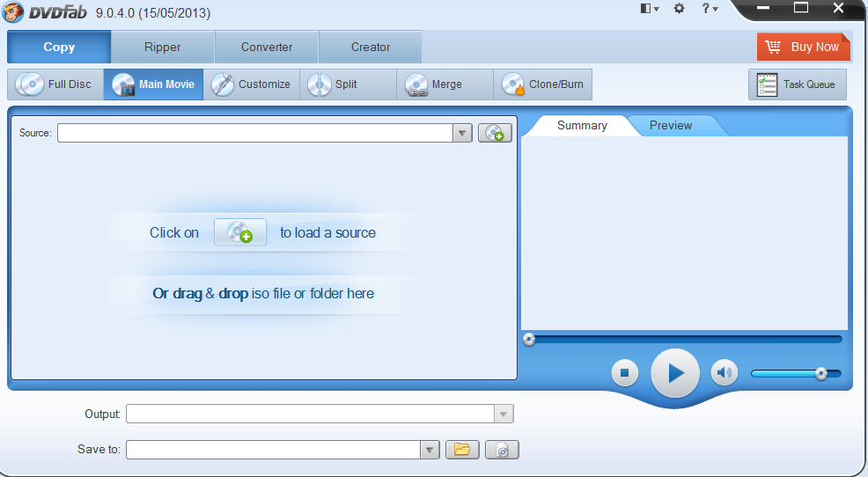The image size is (868, 477).
Task: Play the preview video
Action: tap(675, 373)
